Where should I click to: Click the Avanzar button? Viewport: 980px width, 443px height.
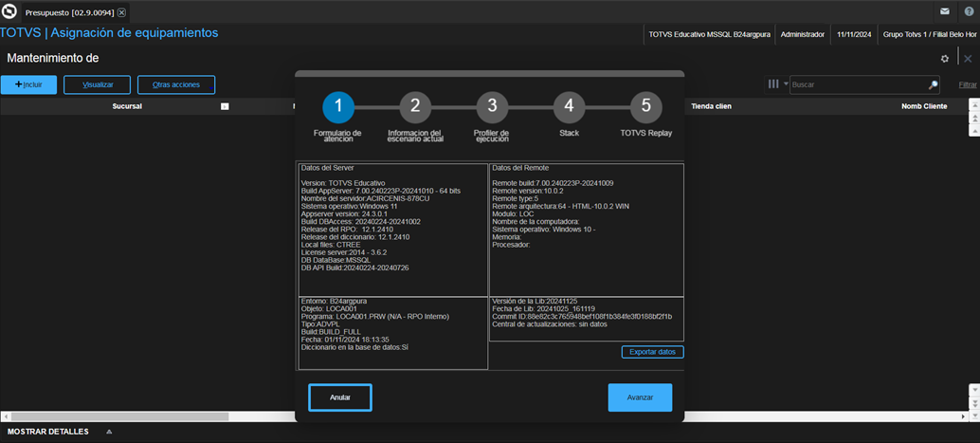(x=640, y=397)
